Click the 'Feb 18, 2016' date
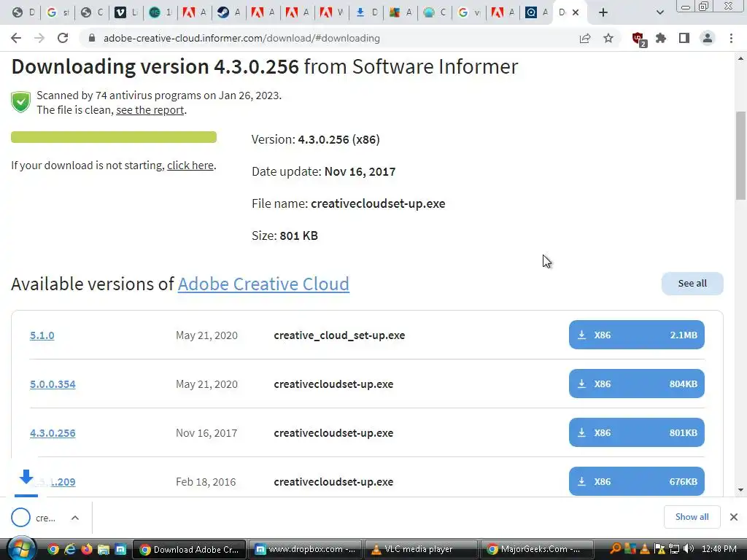 206,482
